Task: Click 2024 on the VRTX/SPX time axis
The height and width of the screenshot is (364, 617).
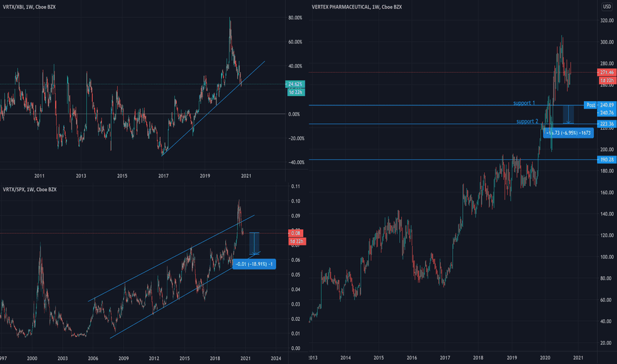Action: [276, 359]
